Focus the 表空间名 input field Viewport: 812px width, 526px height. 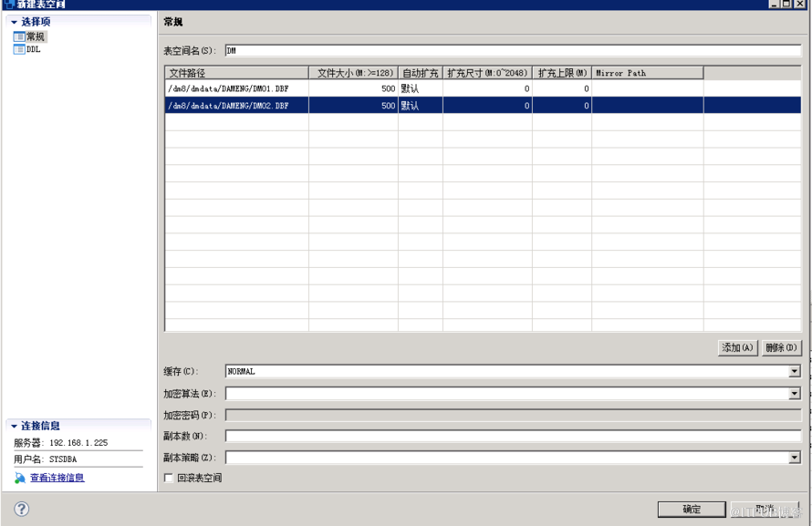513,51
